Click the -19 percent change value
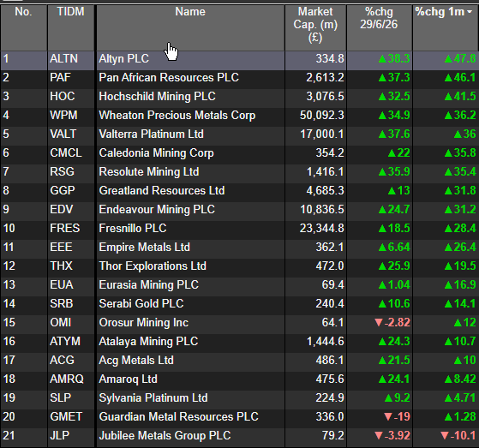This screenshot has height=448, width=479. tap(397, 417)
